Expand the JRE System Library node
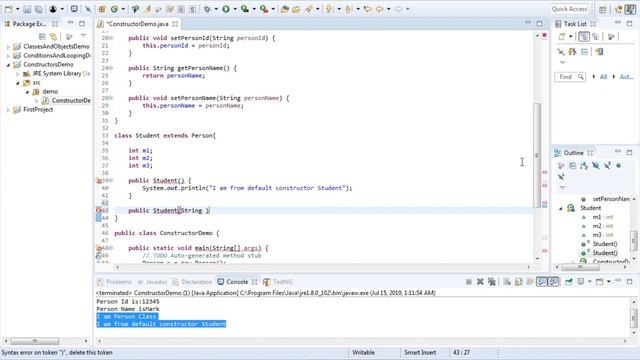The width and height of the screenshot is (640, 360). [18, 74]
